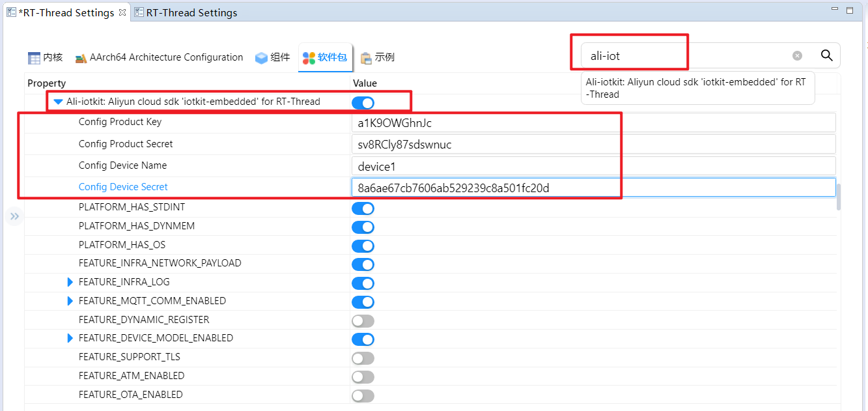Expand the collapsed side panel chevron

click(15, 216)
